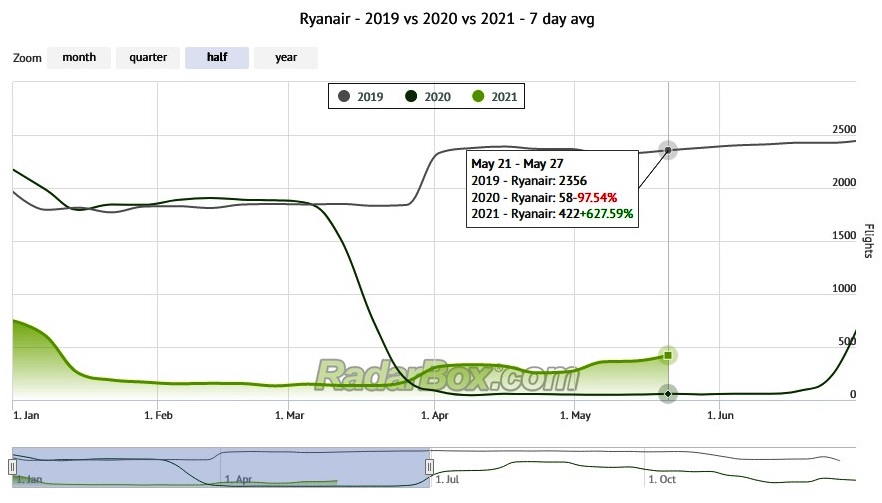Viewport: 882px width, 503px height.
Task: Select the quarter zoom button
Action: point(148,58)
